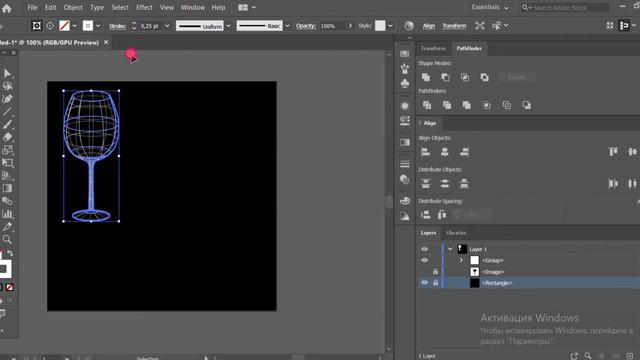Click Vertical Distribute Top icon
This screenshot has height=360, width=640.
425,184
